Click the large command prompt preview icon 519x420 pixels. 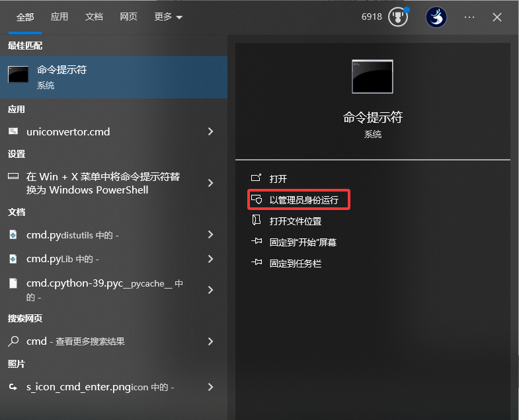372,77
